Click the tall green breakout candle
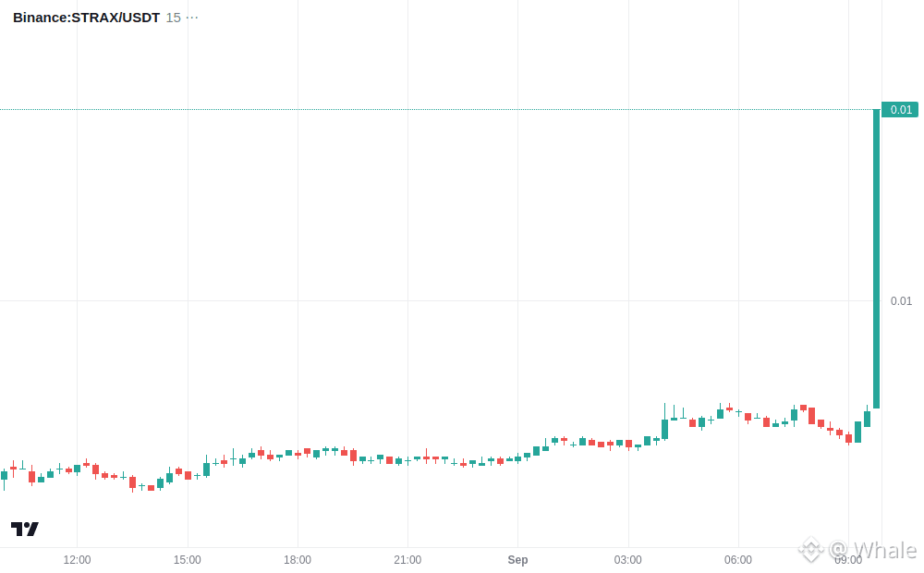The image size is (924, 573). click(x=876, y=259)
